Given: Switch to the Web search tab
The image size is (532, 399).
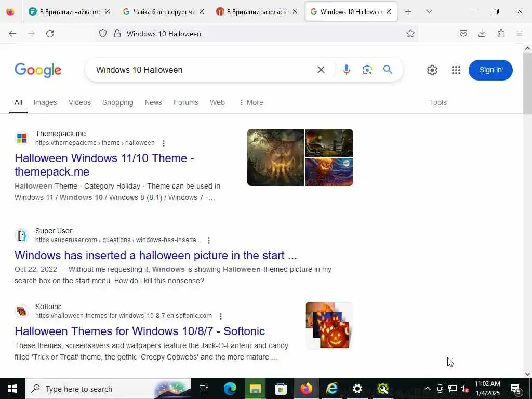Looking at the screenshot, I should coord(217,102).
